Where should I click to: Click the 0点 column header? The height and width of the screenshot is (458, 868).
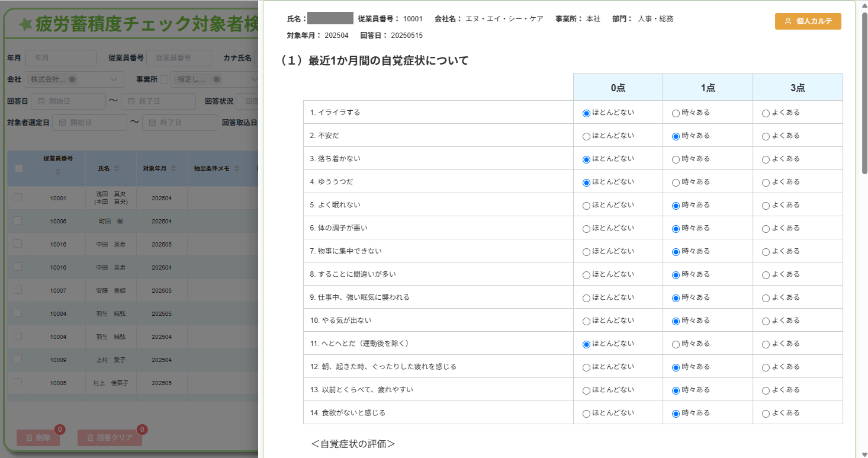pos(618,88)
